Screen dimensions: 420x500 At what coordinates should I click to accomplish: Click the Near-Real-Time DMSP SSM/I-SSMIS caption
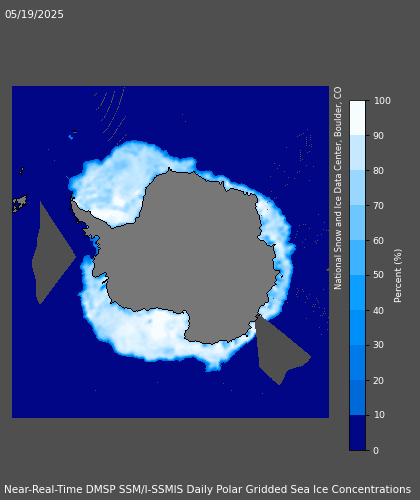pos(207,489)
